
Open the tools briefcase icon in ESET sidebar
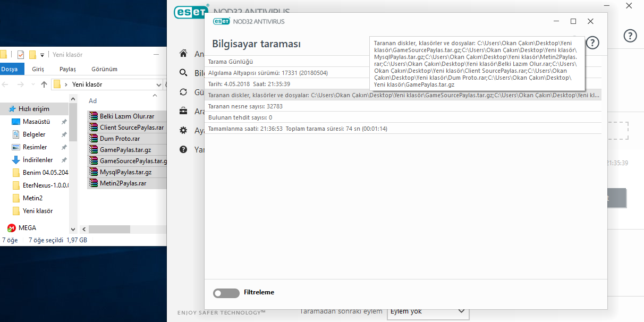[x=183, y=111]
